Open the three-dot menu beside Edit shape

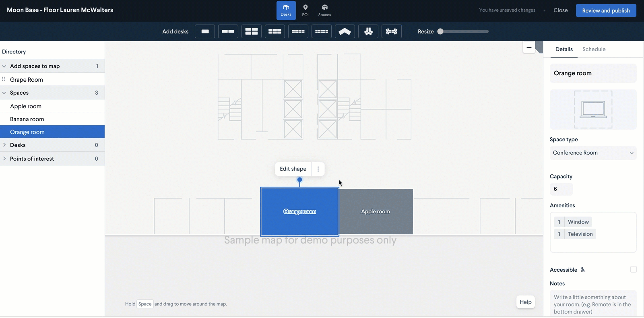click(318, 169)
